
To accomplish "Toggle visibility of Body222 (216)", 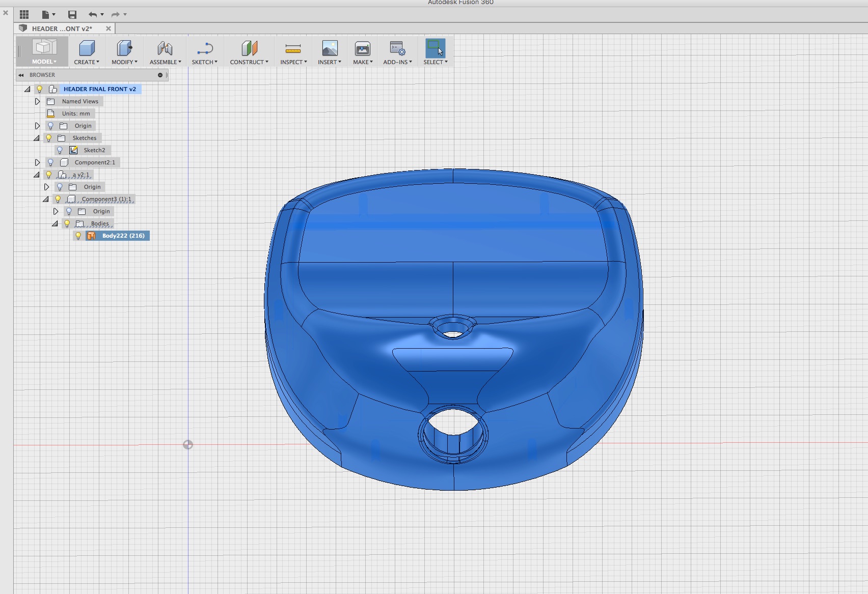I will point(78,236).
